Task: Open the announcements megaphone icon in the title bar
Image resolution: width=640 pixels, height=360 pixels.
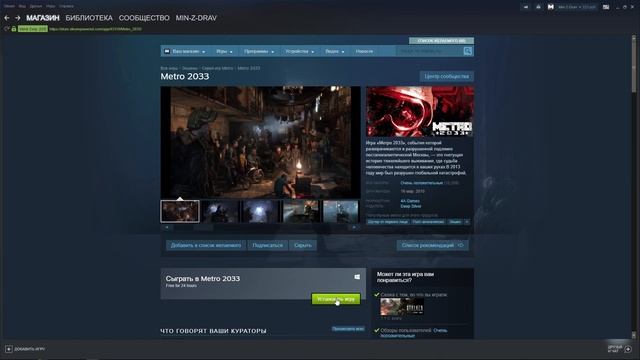Action: pyautogui.click(x=526, y=7)
